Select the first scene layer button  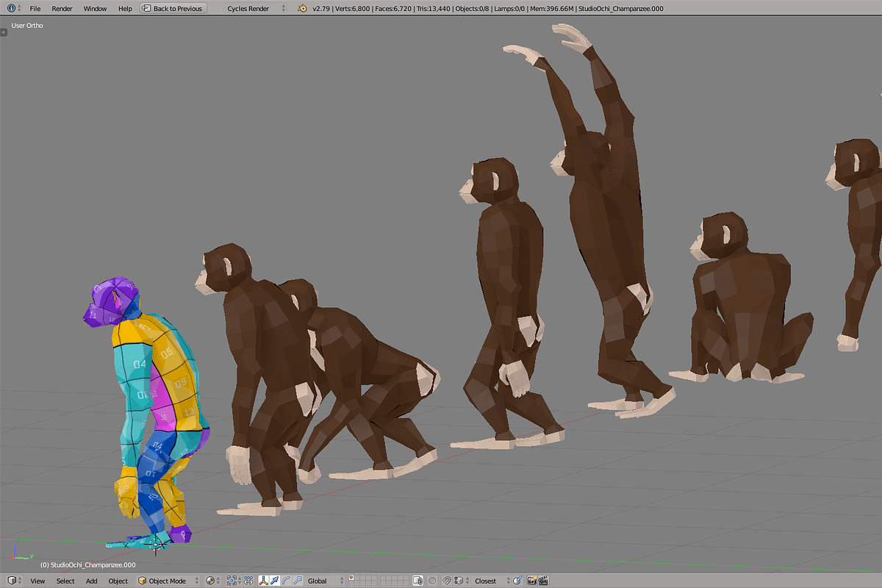coord(351,578)
